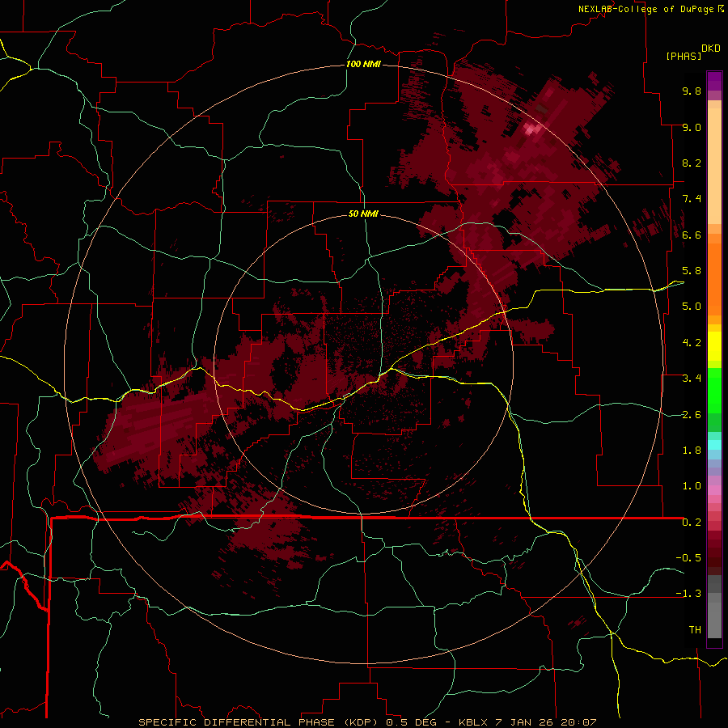Click the bright green segment of color bar
The image size is (728, 728).
point(714,390)
